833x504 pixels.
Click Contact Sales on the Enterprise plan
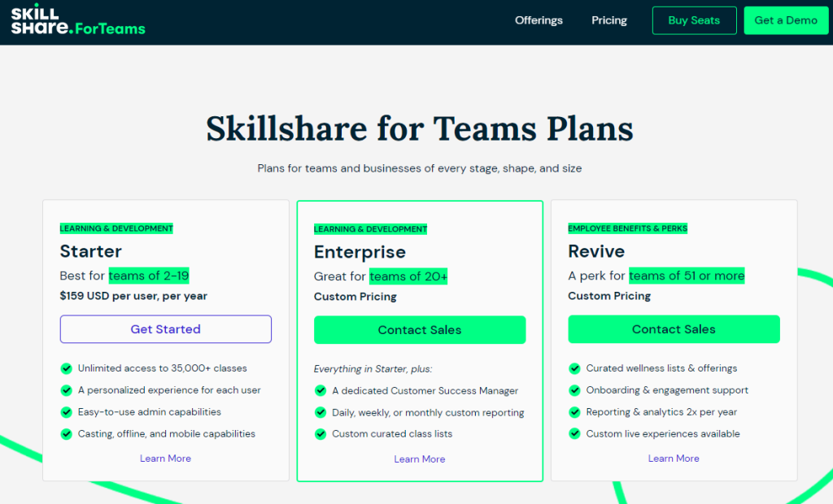[420, 330]
